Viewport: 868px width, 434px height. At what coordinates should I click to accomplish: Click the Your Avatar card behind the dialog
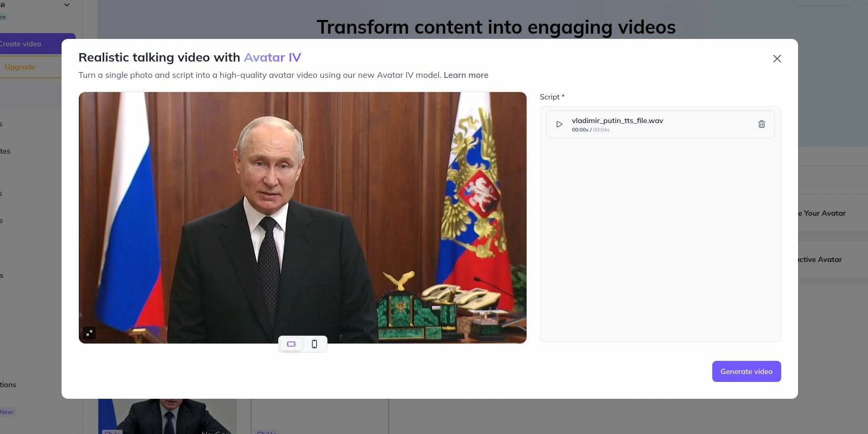pyautogui.click(x=833, y=213)
